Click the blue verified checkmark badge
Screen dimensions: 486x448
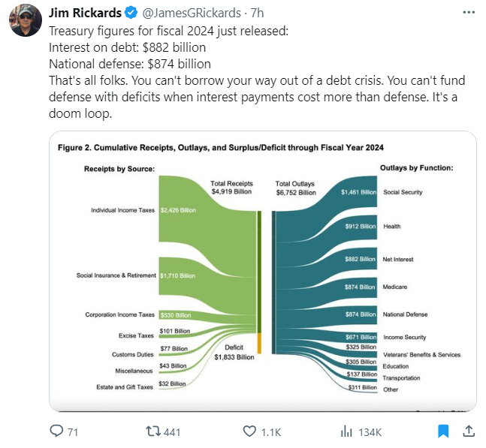[x=130, y=12]
